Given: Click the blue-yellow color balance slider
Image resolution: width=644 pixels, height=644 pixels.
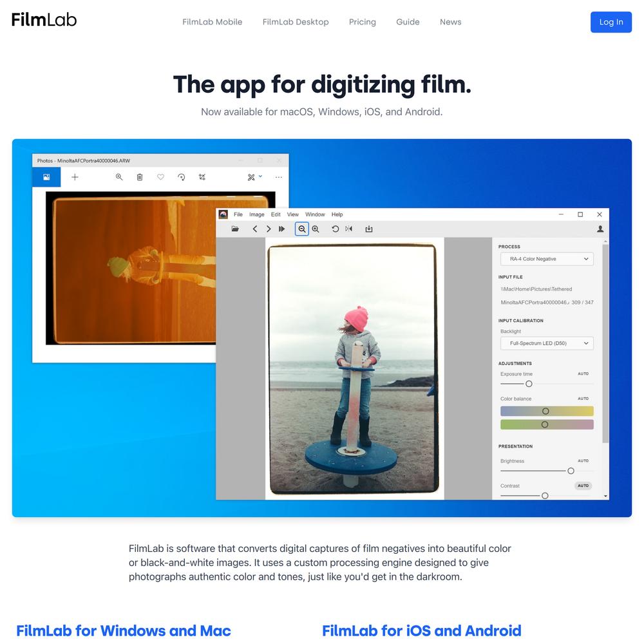Looking at the screenshot, I should [x=547, y=411].
